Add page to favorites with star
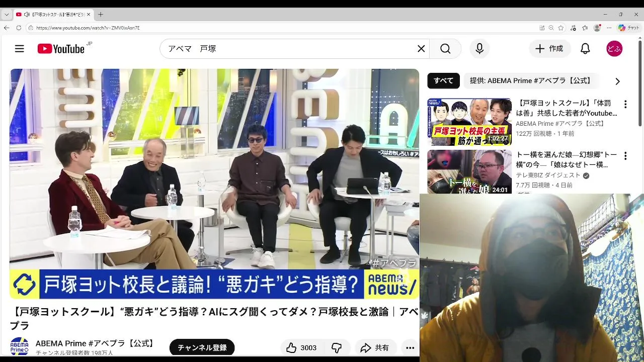The width and height of the screenshot is (644, 362). click(561, 28)
